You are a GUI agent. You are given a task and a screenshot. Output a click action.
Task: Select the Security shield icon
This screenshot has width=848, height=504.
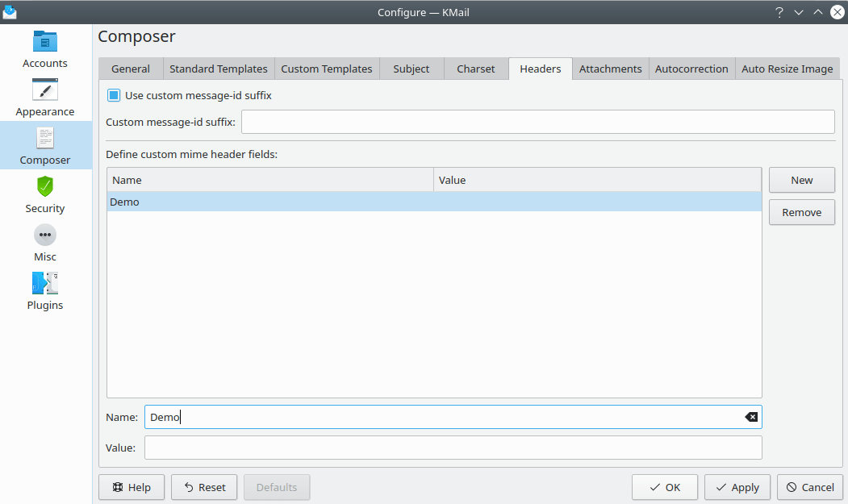point(45,186)
